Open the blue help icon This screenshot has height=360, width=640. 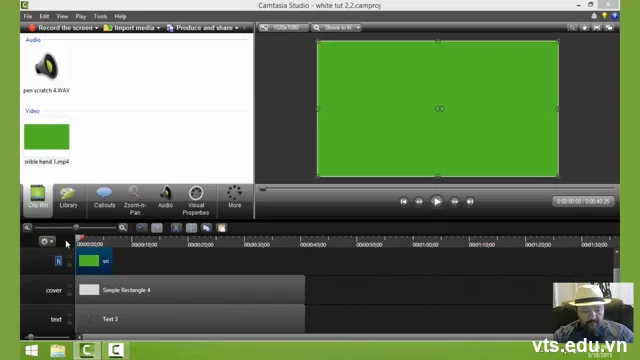pos(614,16)
